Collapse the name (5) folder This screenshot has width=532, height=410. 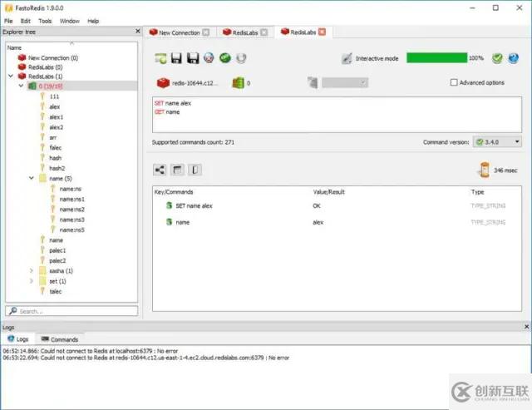pyautogui.click(x=32, y=178)
